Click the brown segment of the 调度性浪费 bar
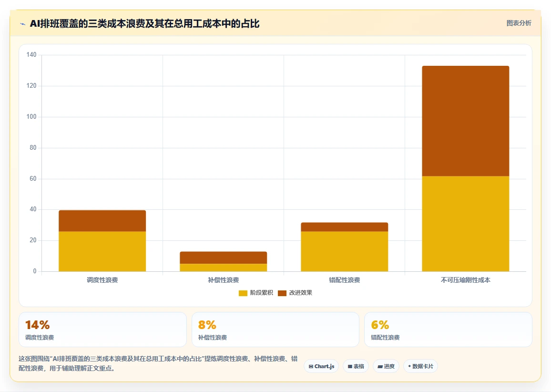The height and width of the screenshot is (392, 551). point(102,221)
